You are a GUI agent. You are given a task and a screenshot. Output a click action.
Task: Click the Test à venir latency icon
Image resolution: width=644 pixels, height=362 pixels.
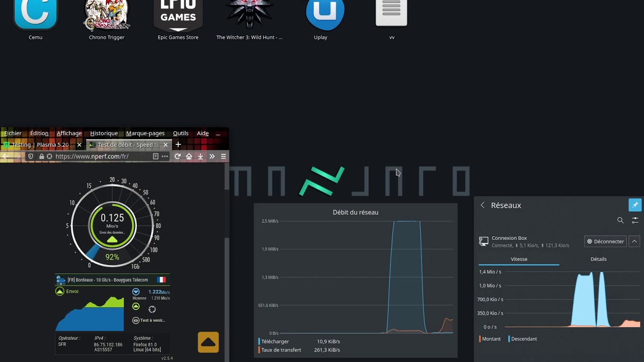(136, 320)
